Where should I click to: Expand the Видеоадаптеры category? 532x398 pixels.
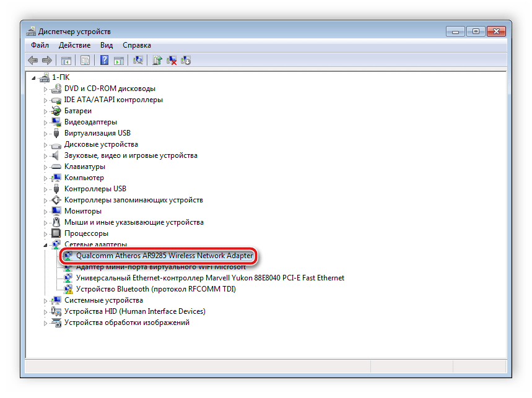click(45, 123)
